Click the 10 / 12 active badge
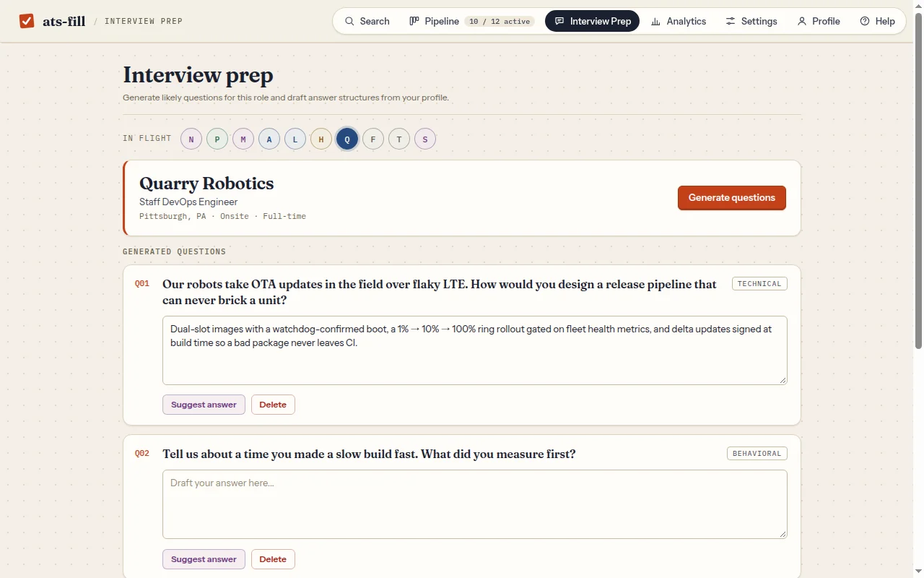 point(500,21)
